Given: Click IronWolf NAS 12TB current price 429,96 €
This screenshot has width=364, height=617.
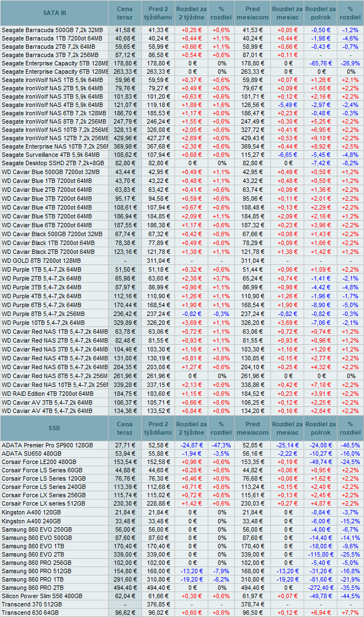Looking at the screenshot, I should (x=126, y=138).
